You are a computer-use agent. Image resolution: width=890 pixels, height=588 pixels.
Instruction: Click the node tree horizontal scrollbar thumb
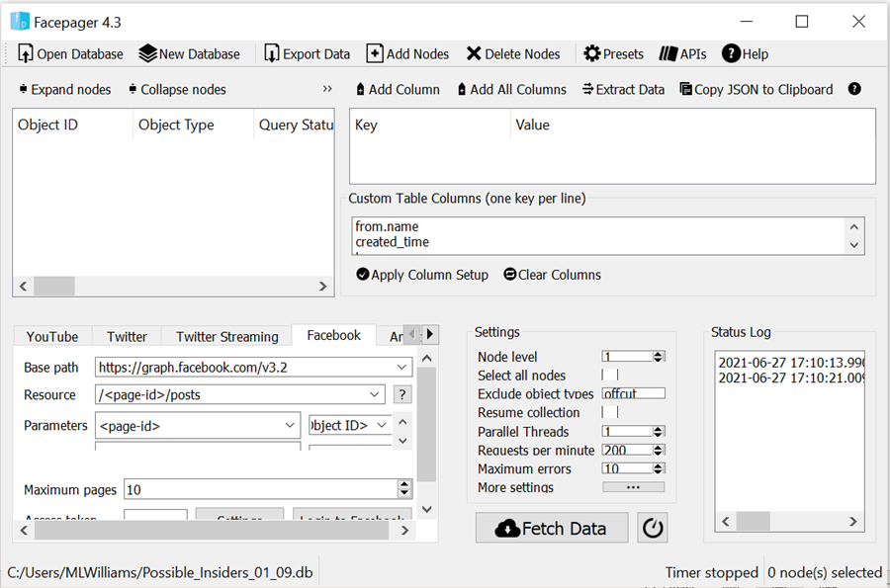tap(54, 287)
